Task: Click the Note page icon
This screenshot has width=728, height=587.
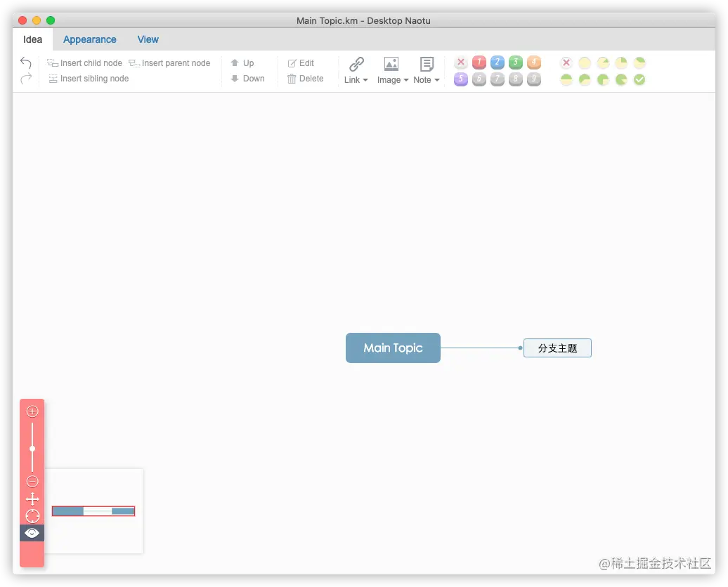Action: [427, 64]
